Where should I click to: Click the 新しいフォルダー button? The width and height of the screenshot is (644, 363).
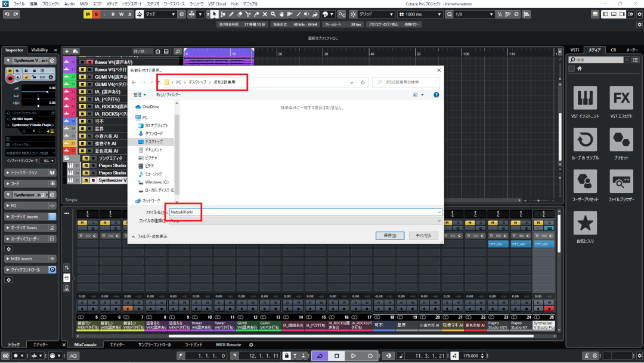168,94
